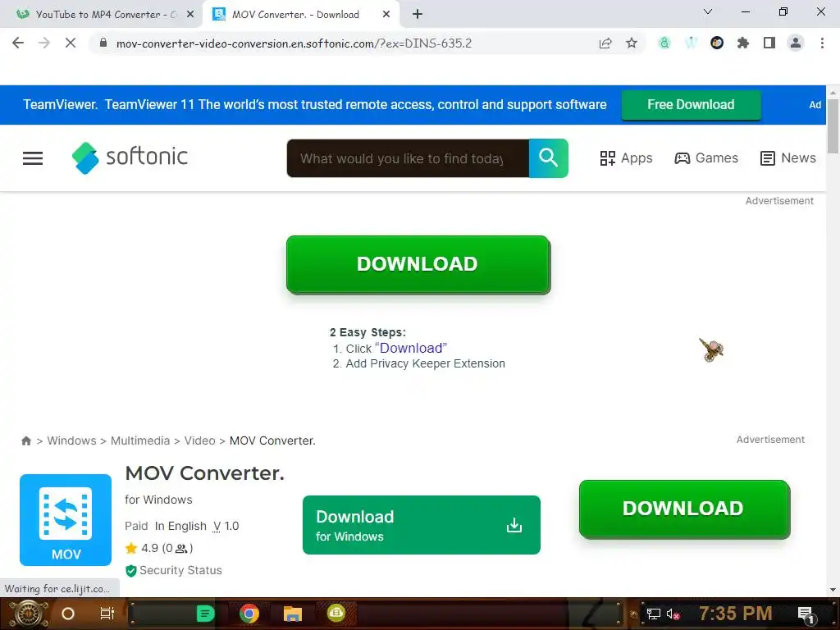Open the Start menu steampunk button
840x630 pixels.
click(29, 614)
